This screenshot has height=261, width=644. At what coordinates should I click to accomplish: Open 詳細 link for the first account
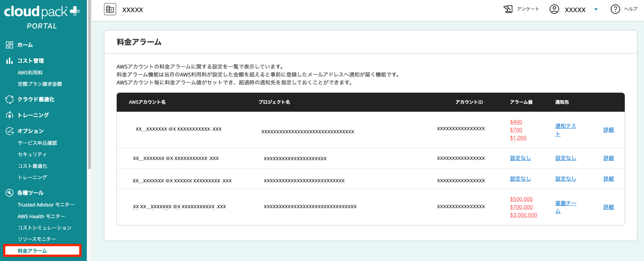[609, 130]
